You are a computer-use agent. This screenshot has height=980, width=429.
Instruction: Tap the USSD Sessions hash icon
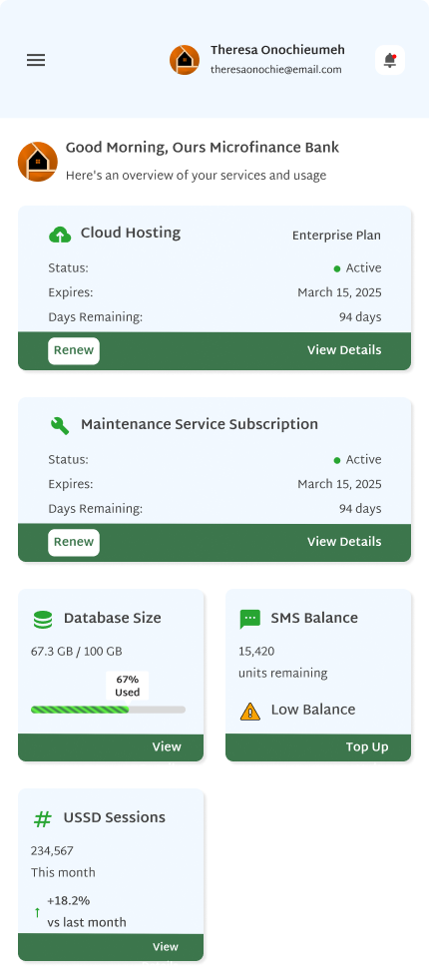43,818
